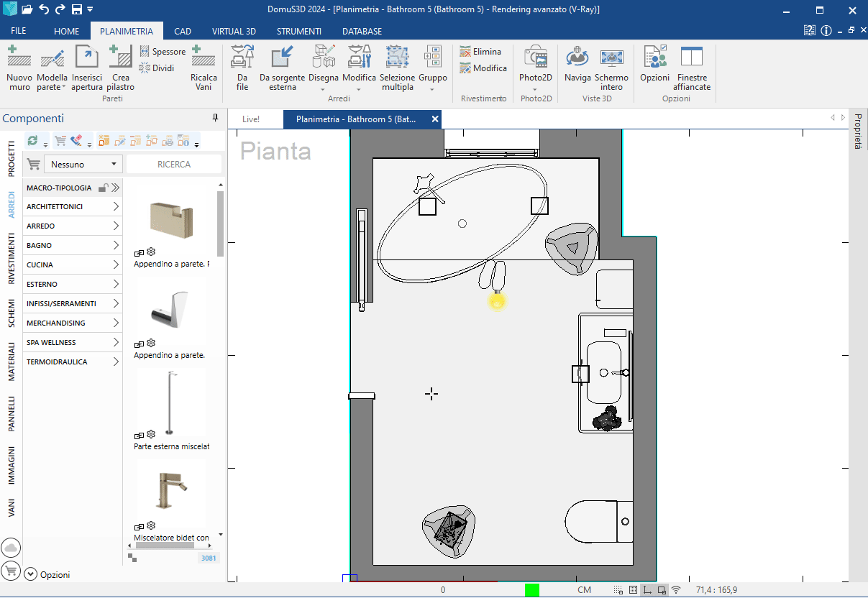The image size is (868, 598).
Task: Open the Nessuno dropdown
Action: 83,164
